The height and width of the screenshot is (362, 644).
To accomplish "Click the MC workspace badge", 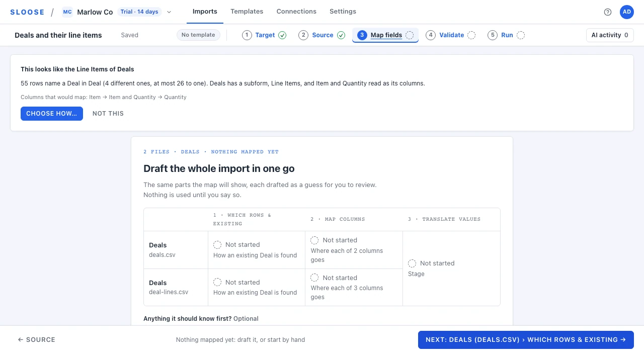I will coord(67,12).
